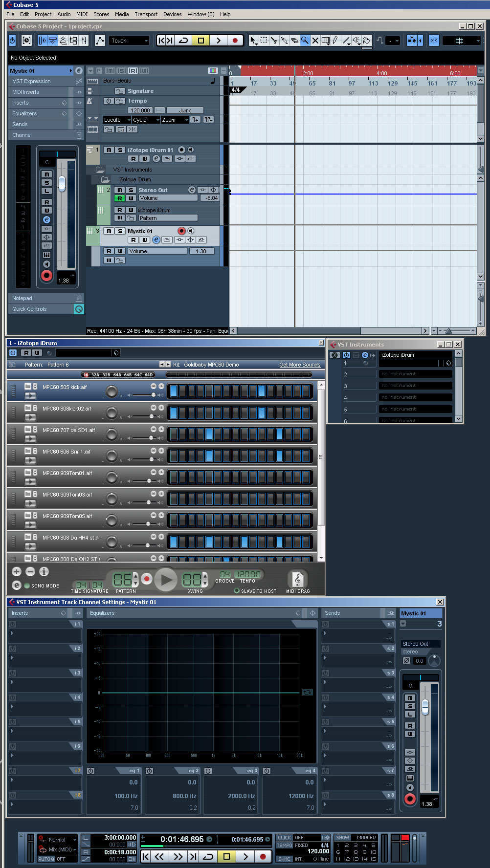Select the Draw pencil tool
490x868 pixels.
(335, 41)
